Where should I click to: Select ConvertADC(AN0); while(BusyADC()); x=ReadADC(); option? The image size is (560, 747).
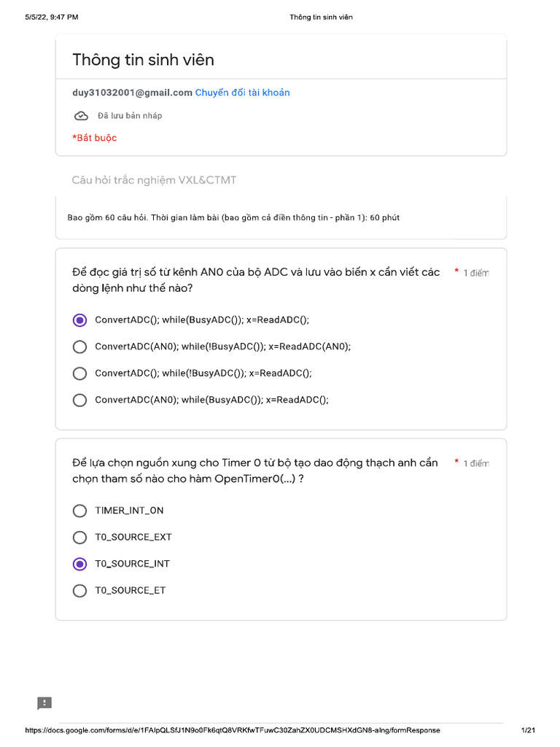pyautogui.click(x=80, y=400)
